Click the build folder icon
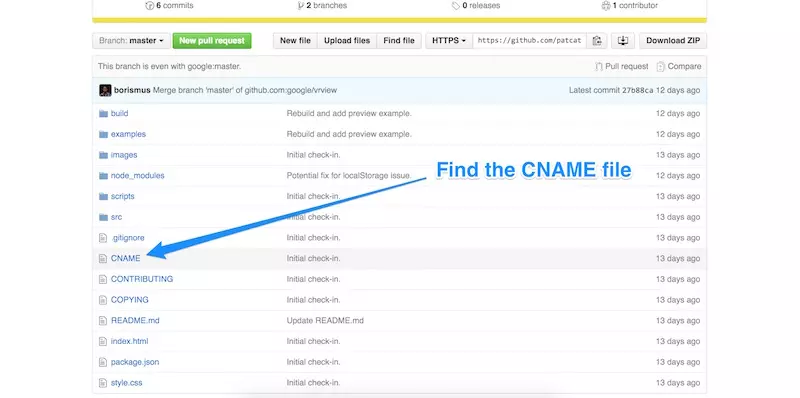 [x=104, y=113]
